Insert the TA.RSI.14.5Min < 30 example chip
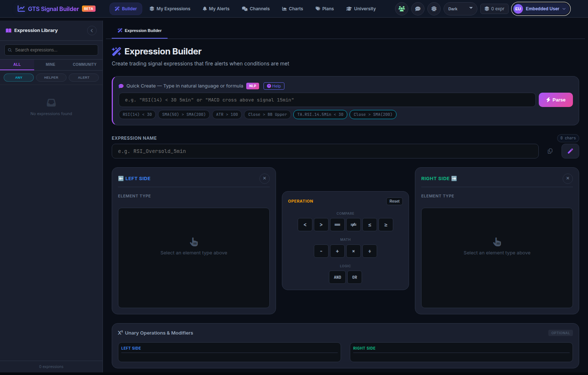The width and height of the screenshot is (588, 375). tap(320, 115)
